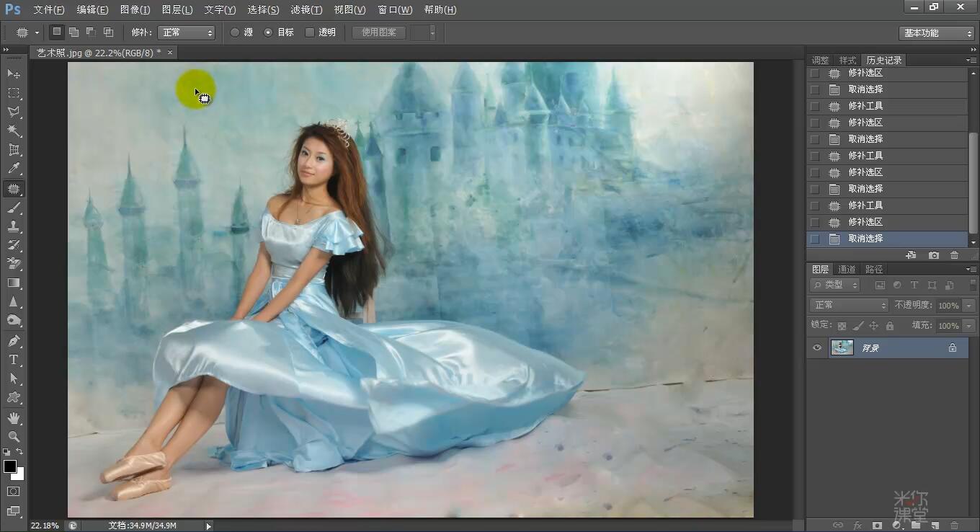Viewport: 980px width, 532px height.
Task: Click the foreground color swatch
Action: click(10, 466)
